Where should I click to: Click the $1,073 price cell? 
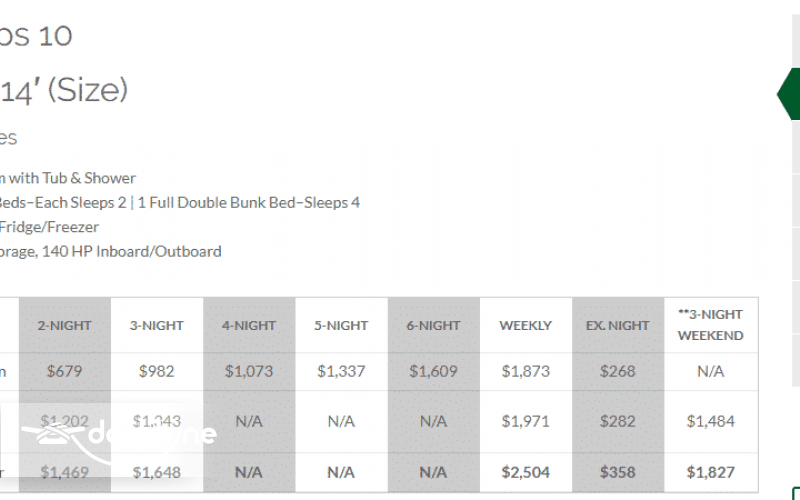(x=249, y=371)
